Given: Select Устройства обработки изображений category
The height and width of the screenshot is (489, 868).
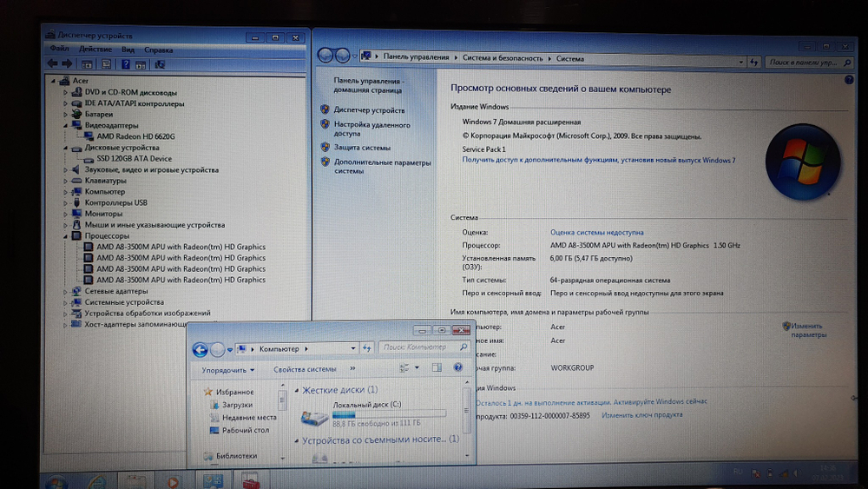Looking at the screenshot, I should point(148,313).
